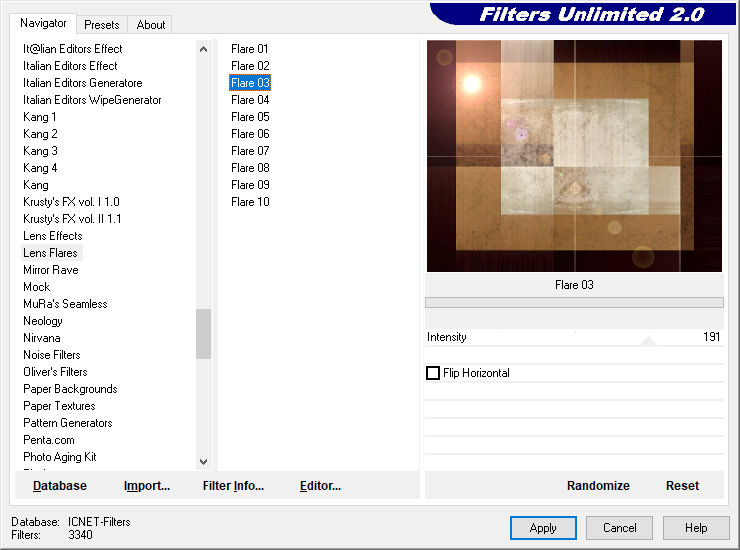Click the Intensity value 191
The width and height of the screenshot is (740, 550).
(711, 337)
